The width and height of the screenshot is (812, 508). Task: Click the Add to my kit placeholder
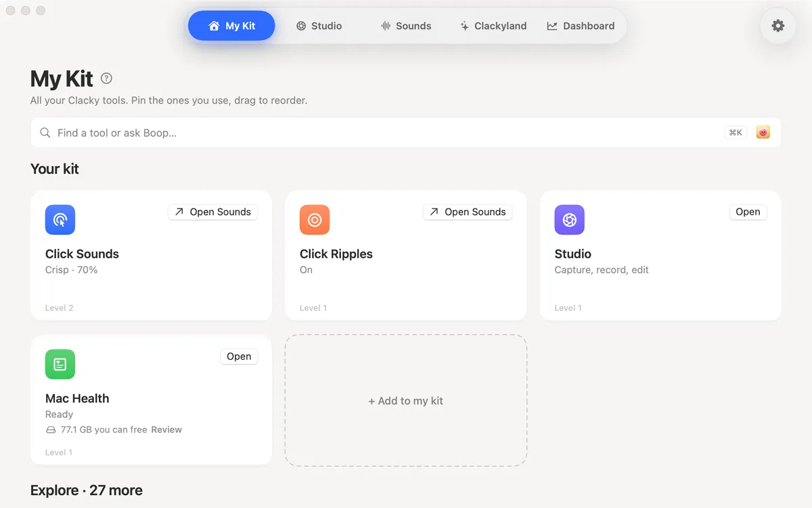406,400
